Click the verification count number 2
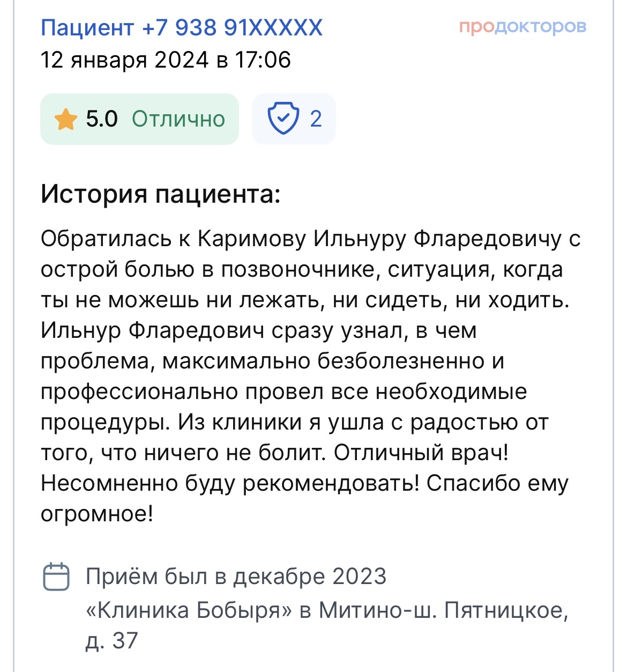Image resolution: width=627 pixels, height=672 pixels. pyautogui.click(x=316, y=119)
